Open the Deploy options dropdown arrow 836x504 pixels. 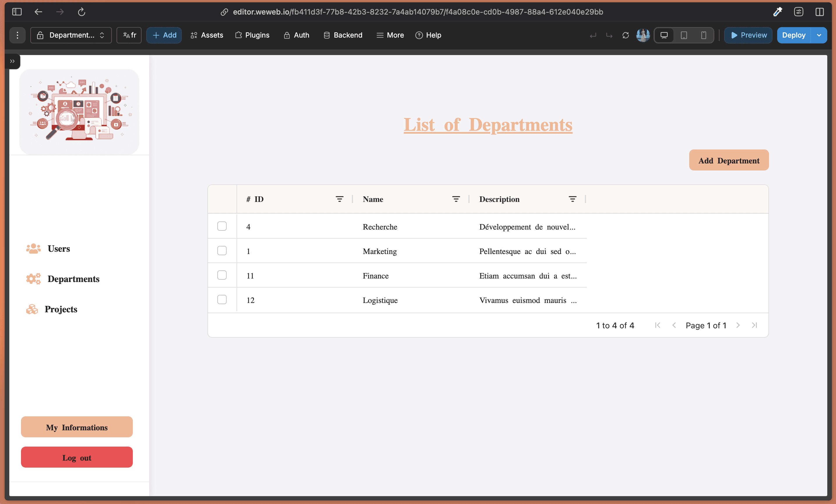tap(819, 35)
